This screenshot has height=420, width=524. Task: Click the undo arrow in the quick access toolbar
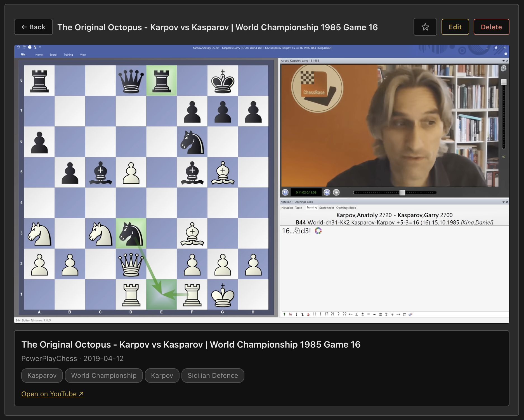point(18,48)
